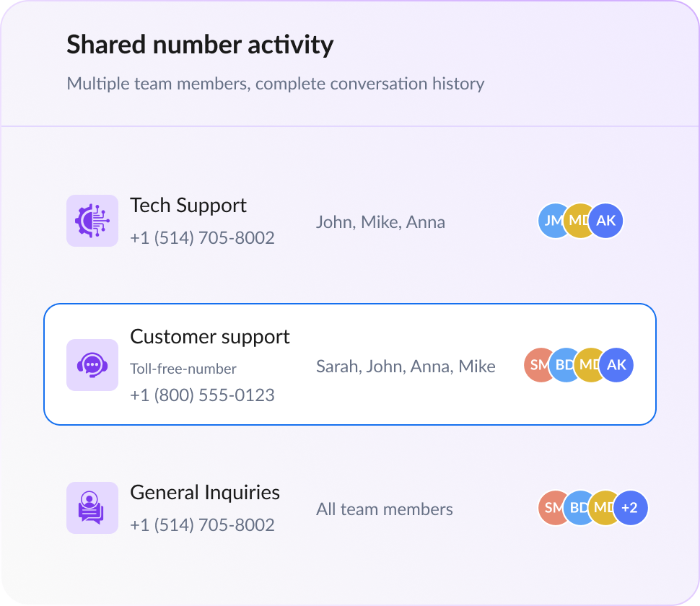Open the General Inquiries title
The image size is (700, 606).
click(x=205, y=493)
